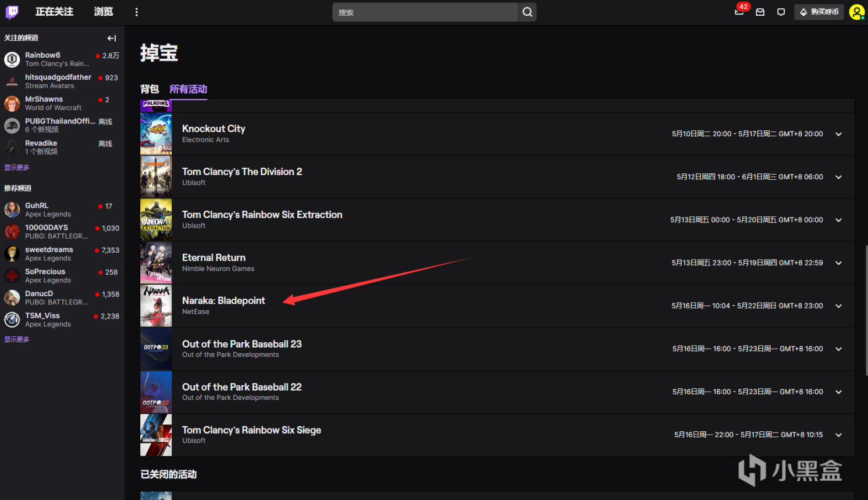
Task: Expand Naraka: Bladepoint campaign details
Action: [x=838, y=306]
